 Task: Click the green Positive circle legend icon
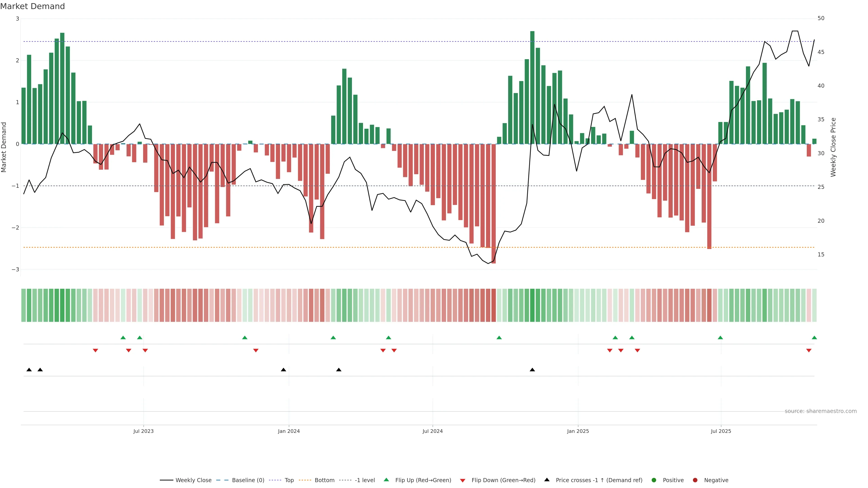coord(654,480)
